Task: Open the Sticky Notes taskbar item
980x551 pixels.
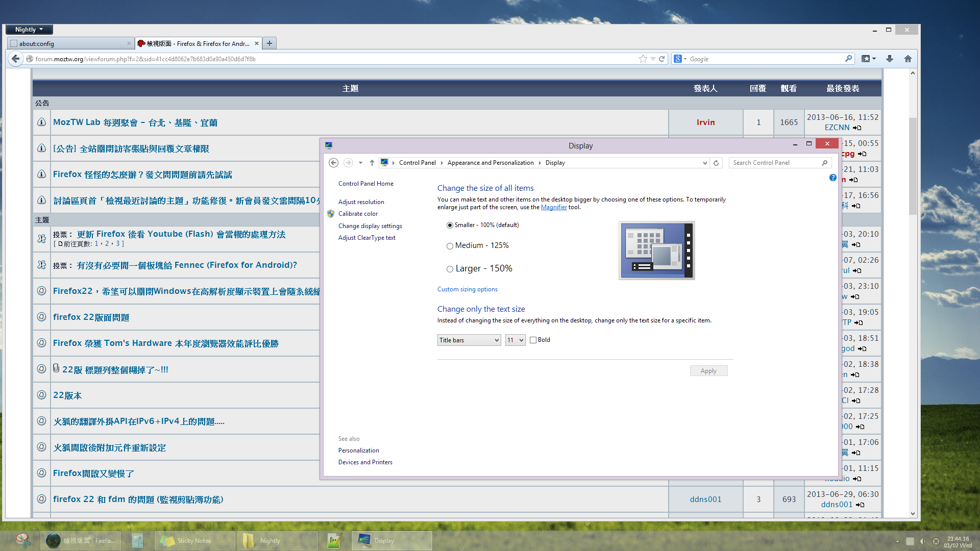Action: coord(194,540)
